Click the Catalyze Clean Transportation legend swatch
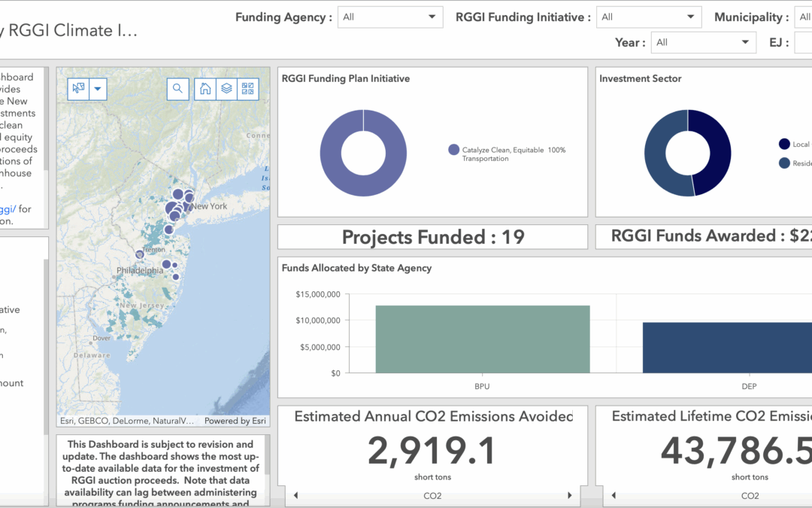This screenshot has height=508, width=812. click(x=453, y=150)
